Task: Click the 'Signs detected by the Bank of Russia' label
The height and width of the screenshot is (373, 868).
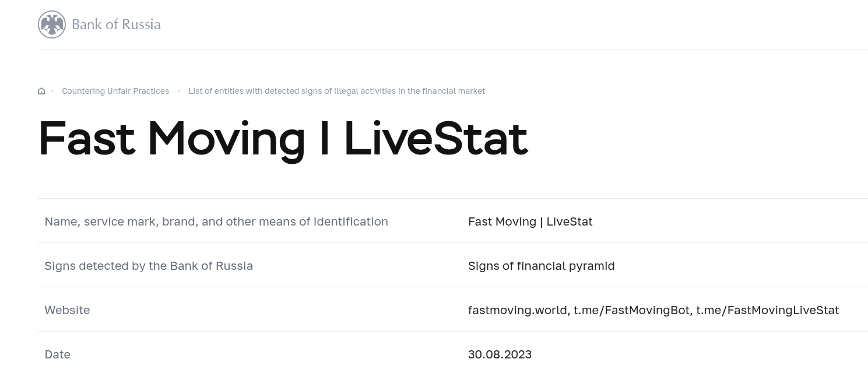Action: click(149, 266)
